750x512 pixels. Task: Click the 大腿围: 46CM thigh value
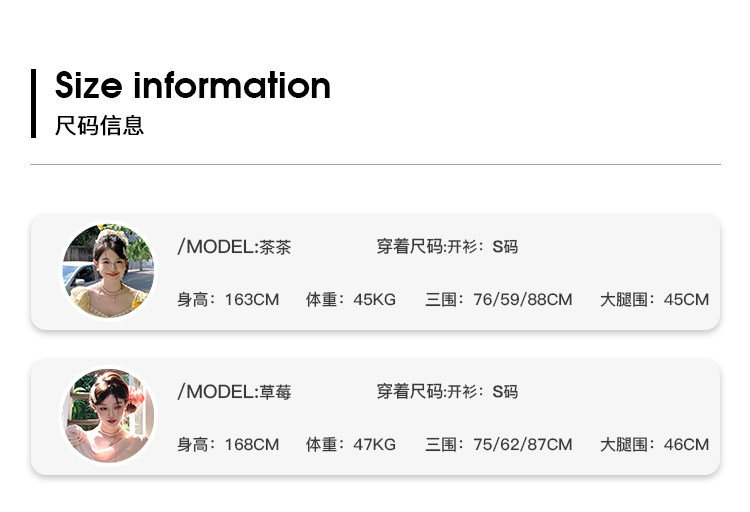coord(654,445)
